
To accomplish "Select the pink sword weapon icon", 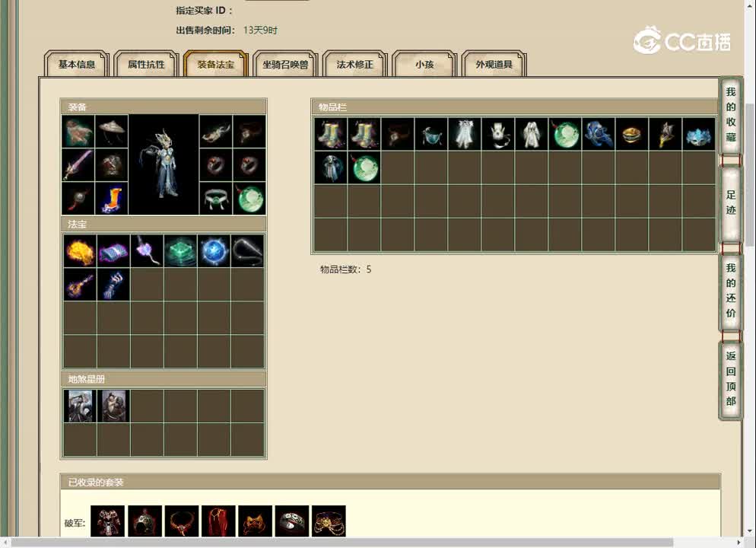I will pos(78,164).
